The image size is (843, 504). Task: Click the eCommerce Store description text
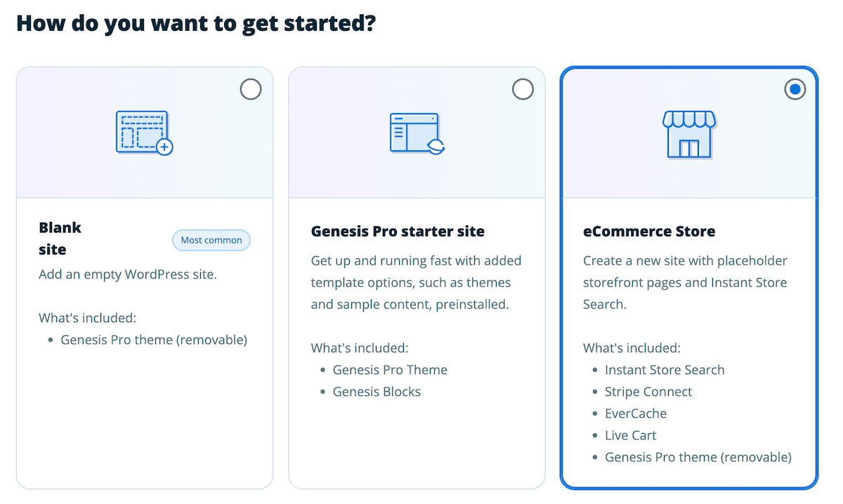click(x=685, y=282)
